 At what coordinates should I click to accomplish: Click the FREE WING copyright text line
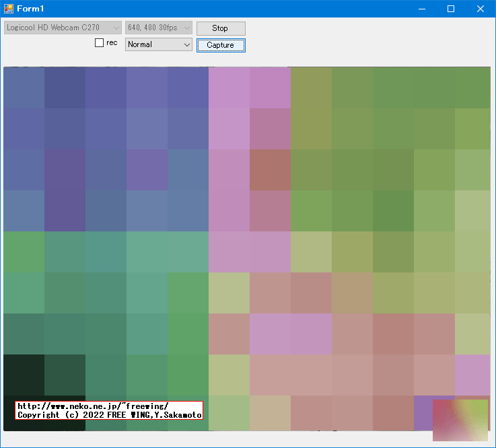coord(108,415)
